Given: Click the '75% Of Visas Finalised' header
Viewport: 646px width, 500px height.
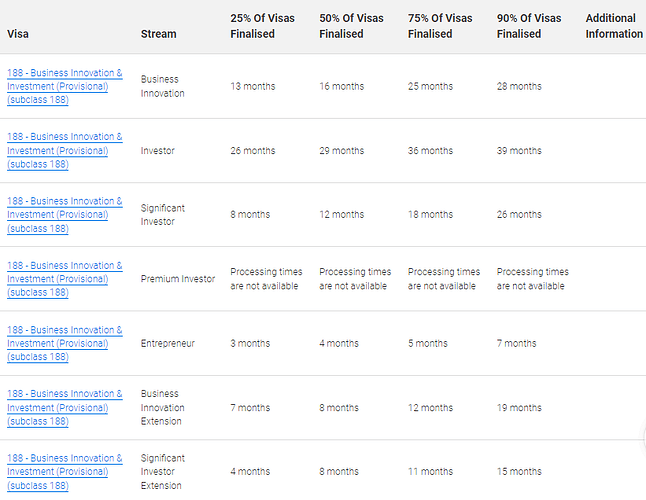Looking at the screenshot, I should point(440,26).
